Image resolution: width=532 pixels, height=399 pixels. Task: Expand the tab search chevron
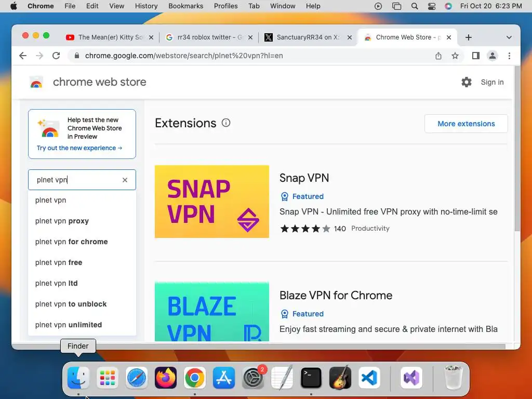(x=509, y=37)
